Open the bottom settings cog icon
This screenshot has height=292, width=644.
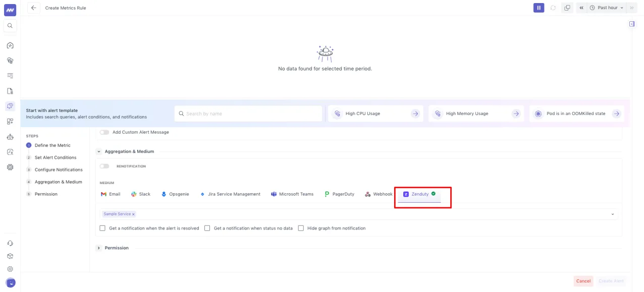tap(10, 269)
